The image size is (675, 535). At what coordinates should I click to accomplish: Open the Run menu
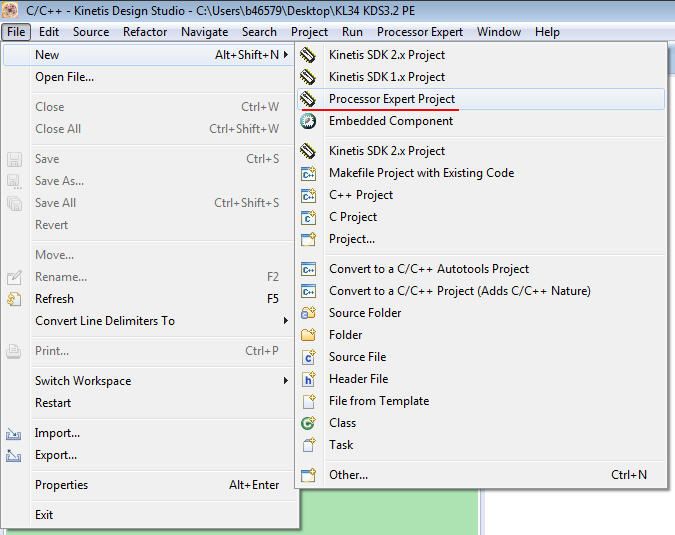pyautogui.click(x=352, y=32)
